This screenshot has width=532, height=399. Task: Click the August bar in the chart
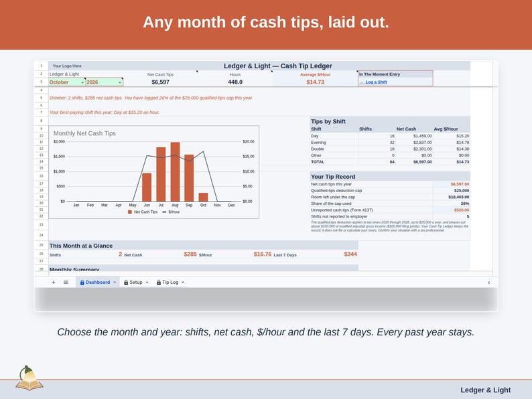click(175, 172)
